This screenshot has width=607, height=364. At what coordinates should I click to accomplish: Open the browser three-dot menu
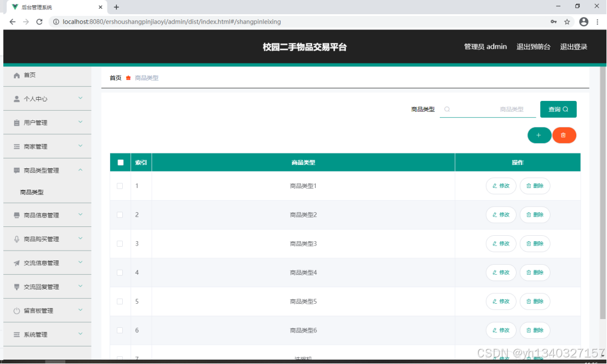[x=598, y=22]
